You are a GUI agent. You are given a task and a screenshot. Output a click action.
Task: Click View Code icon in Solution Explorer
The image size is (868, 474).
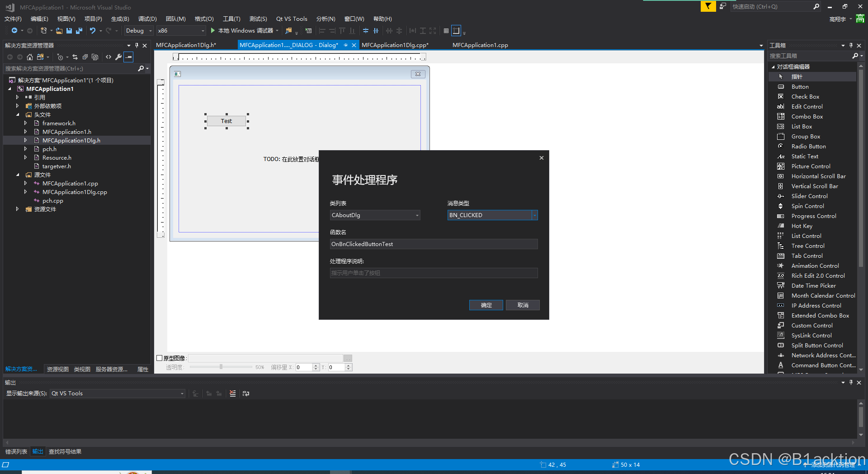pyautogui.click(x=108, y=57)
